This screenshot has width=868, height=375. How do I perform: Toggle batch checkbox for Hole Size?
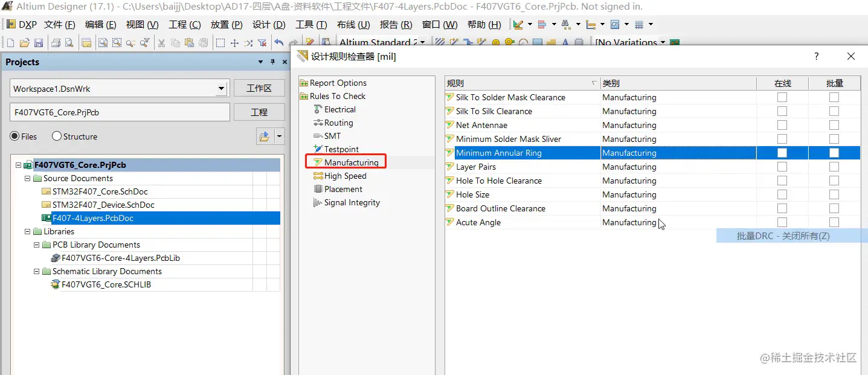[x=834, y=194]
